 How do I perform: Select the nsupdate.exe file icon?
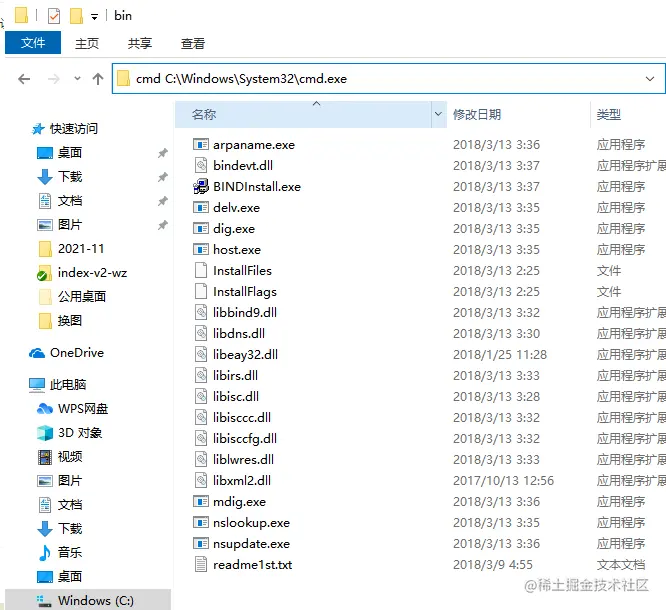[201, 543]
